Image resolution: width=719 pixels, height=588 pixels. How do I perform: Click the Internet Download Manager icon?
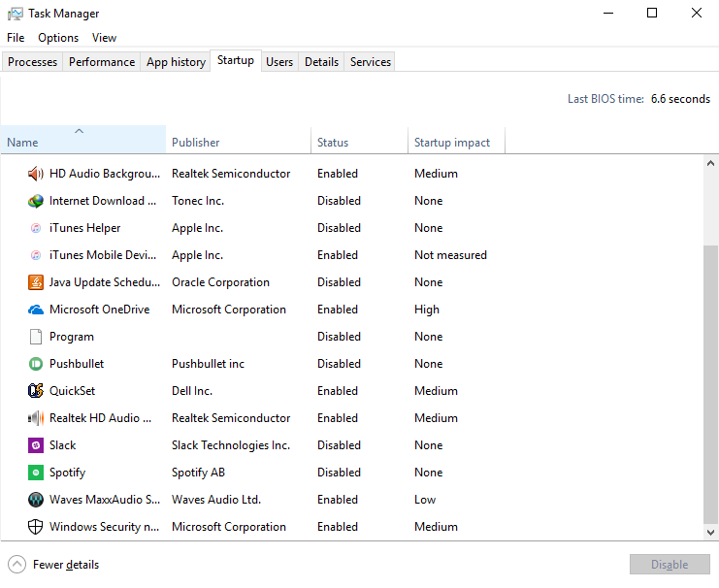tap(36, 201)
